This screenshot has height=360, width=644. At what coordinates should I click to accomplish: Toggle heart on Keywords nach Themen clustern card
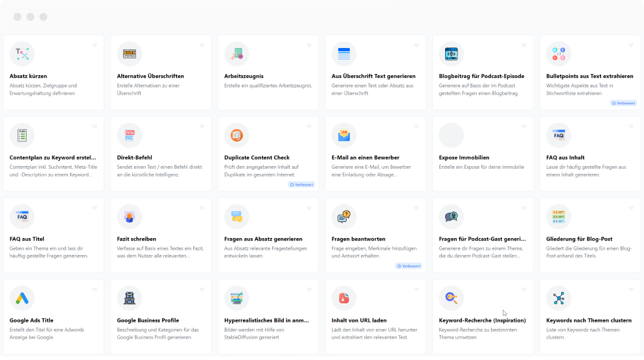tap(631, 290)
